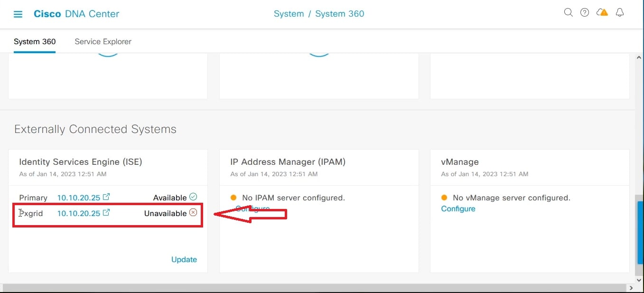The width and height of the screenshot is (644, 293).
Task: Click the Unavailable red X status icon
Action: [x=193, y=212]
